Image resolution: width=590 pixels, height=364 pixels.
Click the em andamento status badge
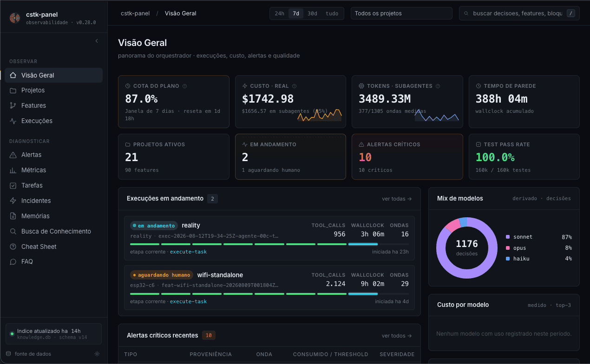tap(154, 226)
